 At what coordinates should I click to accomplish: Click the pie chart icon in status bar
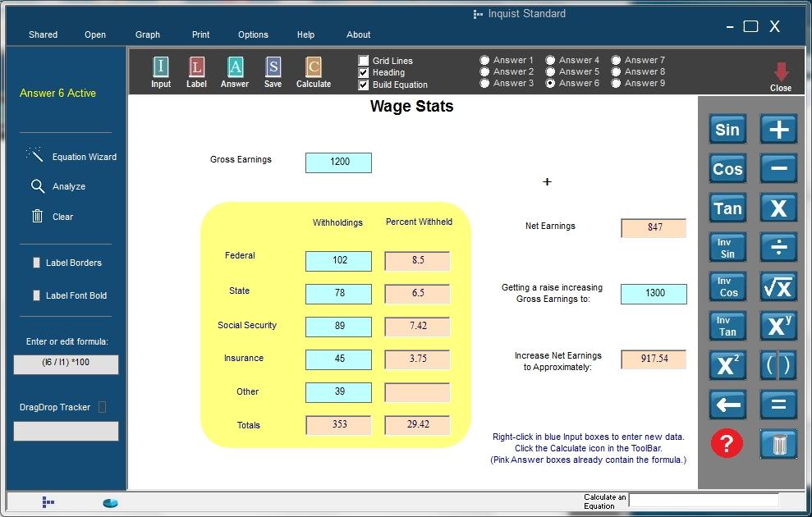point(110,502)
